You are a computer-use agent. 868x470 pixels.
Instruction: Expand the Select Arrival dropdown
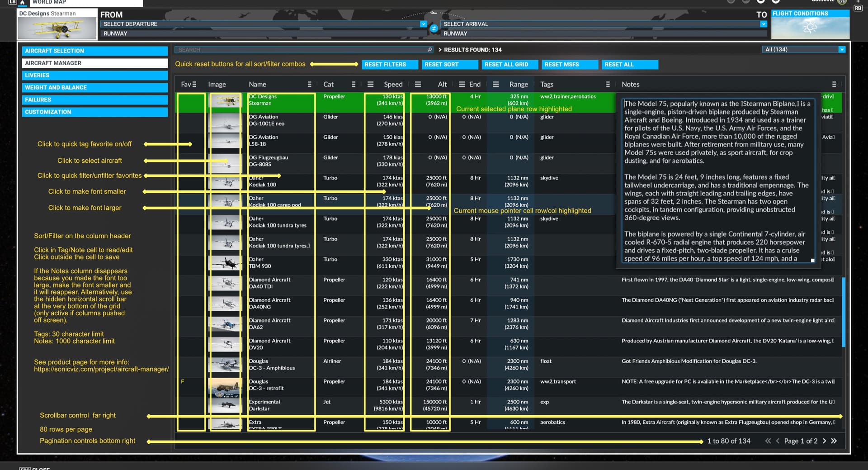[763, 24]
